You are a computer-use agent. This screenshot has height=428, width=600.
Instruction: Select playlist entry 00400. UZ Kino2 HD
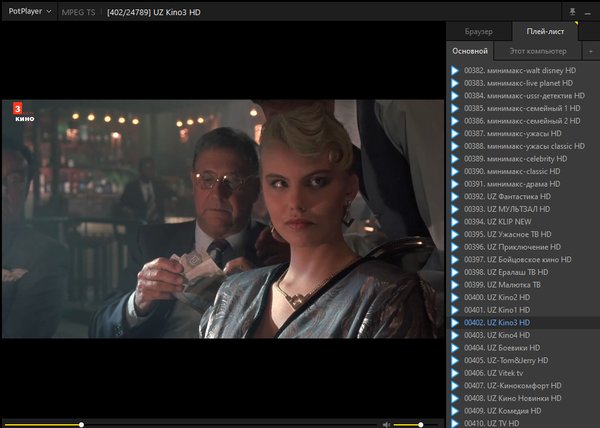523,298
